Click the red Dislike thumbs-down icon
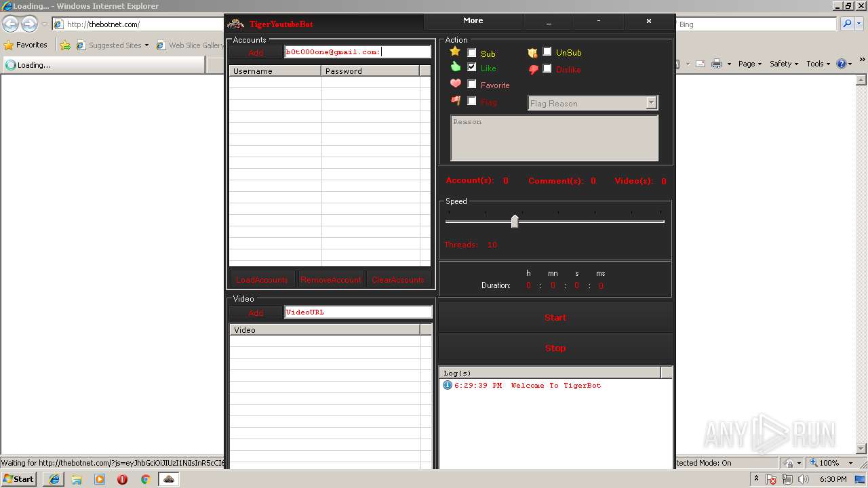 pyautogui.click(x=533, y=69)
